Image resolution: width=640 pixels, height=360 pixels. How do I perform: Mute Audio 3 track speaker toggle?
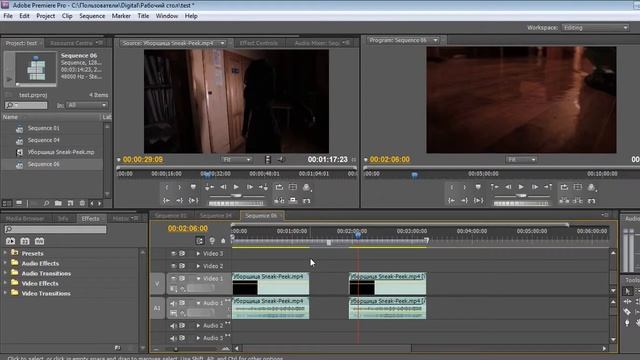point(173,338)
